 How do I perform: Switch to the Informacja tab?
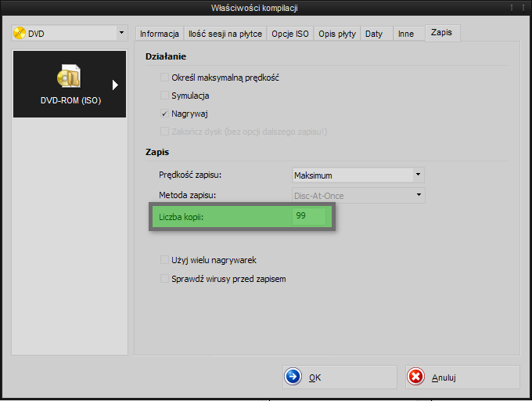(160, 34)
